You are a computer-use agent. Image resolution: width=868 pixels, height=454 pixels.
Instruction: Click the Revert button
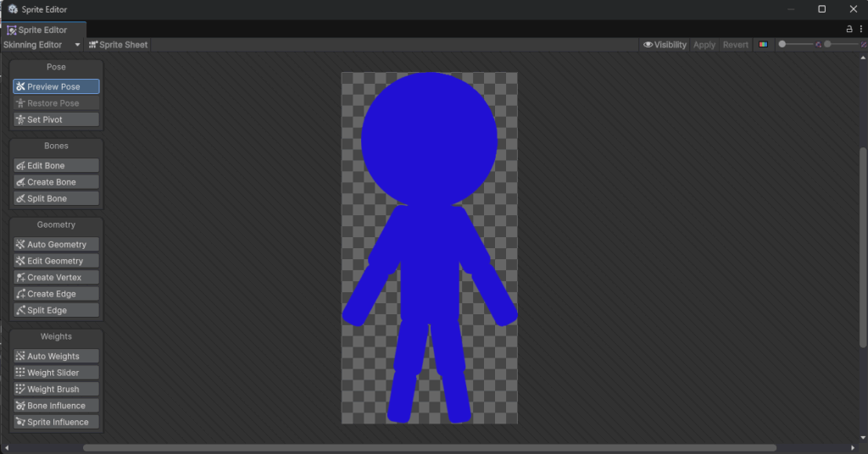[735, 45]
